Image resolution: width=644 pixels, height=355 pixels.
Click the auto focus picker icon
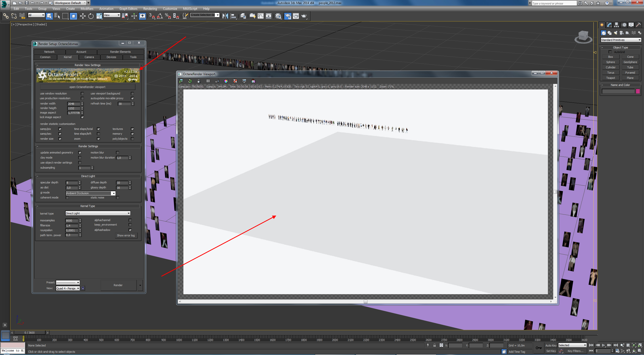point(217,81)
